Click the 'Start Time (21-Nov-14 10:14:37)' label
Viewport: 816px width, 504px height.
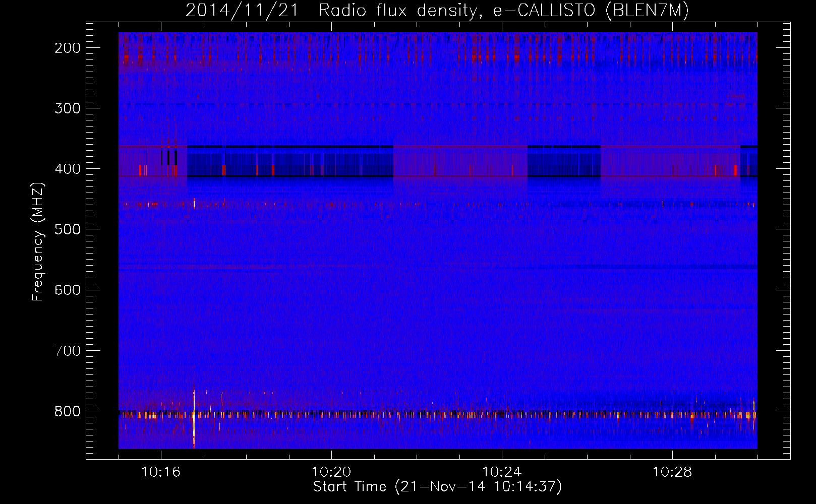coord(437,487)
